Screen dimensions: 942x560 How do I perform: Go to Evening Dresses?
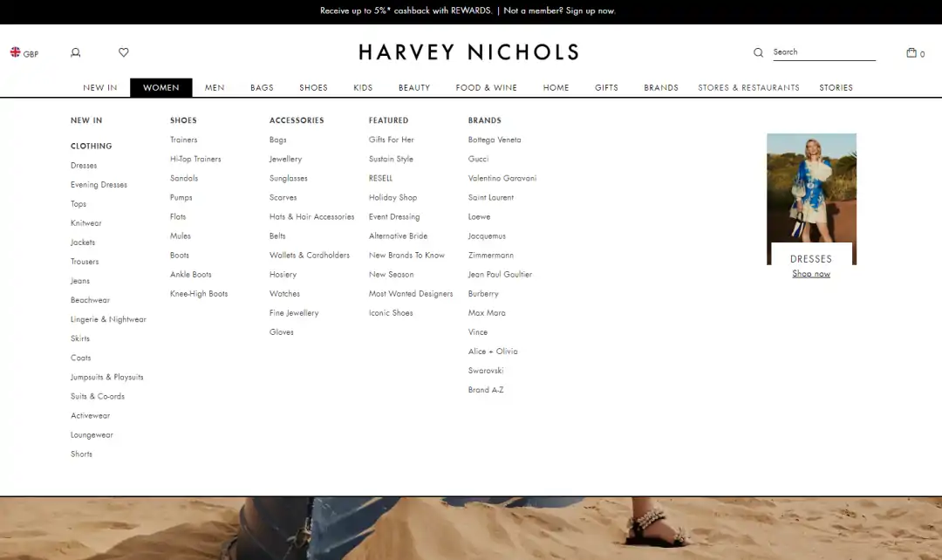tap(99, 185)
